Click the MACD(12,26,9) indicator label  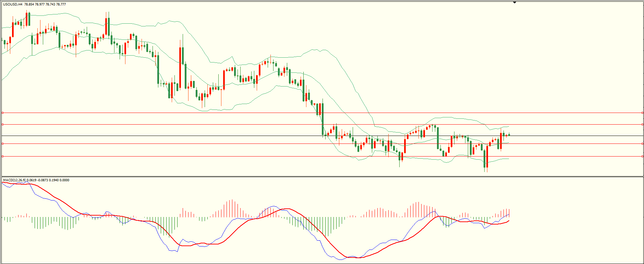tap(14, 180)
